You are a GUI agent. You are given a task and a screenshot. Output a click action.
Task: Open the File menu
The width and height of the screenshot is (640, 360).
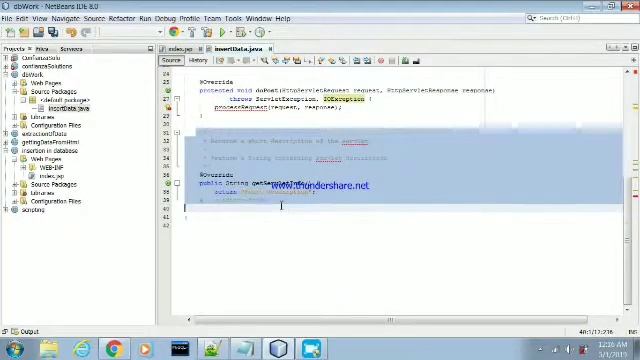tap(7, 19)
